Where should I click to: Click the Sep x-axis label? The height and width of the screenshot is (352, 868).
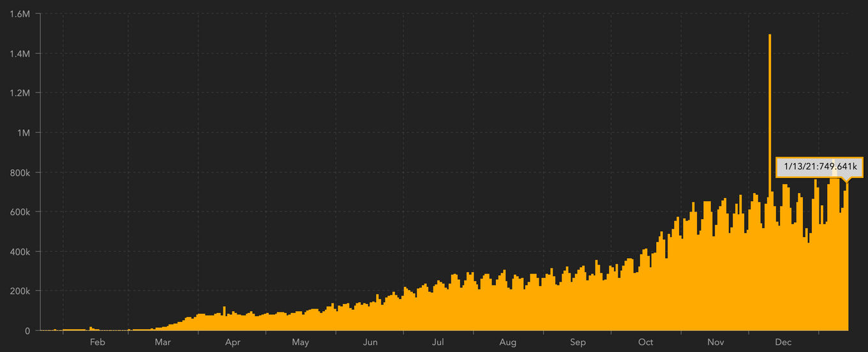pyautogui.click(x=578, y=342)
